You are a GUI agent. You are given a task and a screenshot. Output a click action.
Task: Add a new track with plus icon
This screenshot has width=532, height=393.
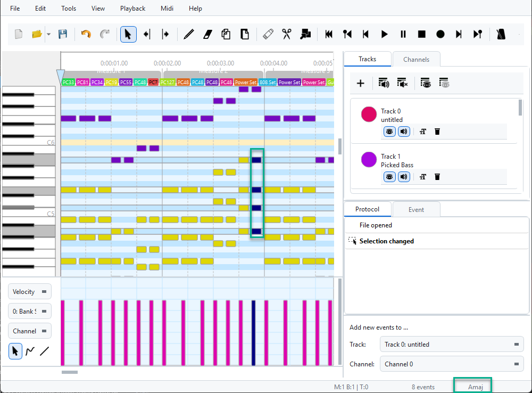click(x=360, y=83)
